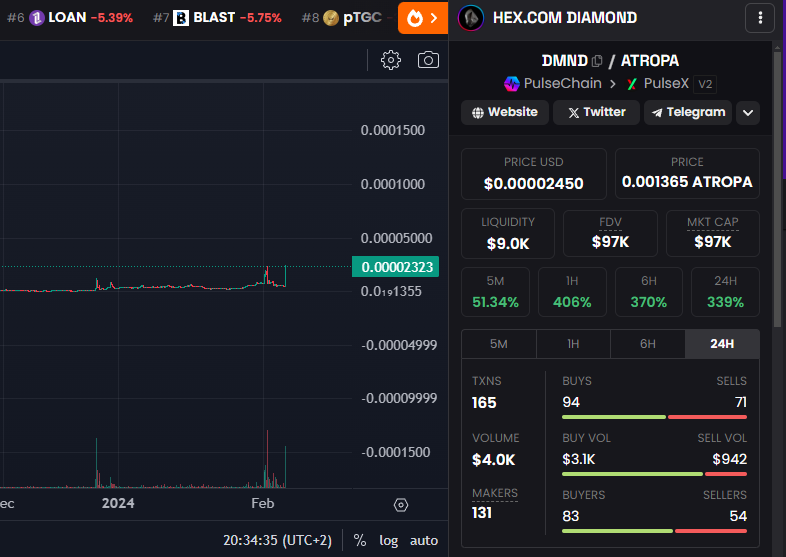Click the LIQUIDITY $9.0K box

point(508,234)
